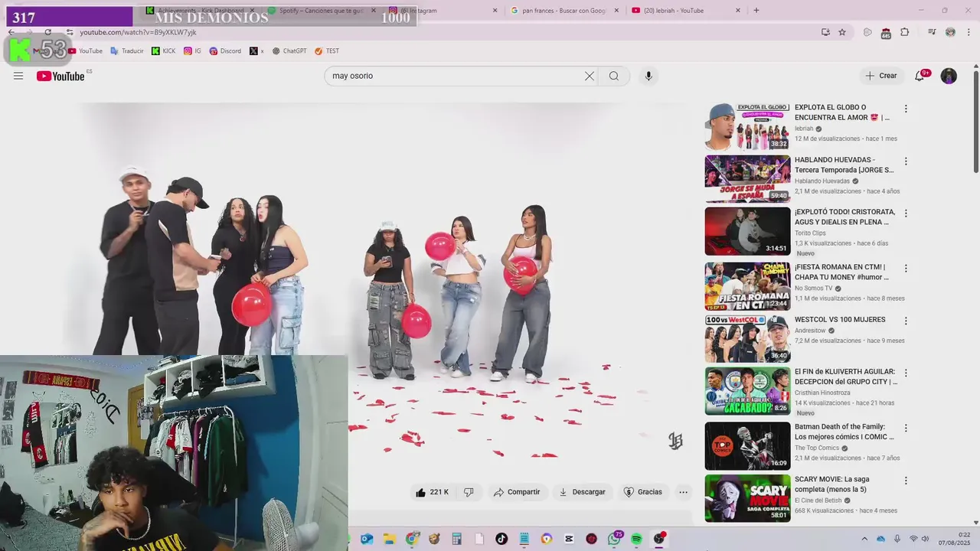Open YouTube notifications bell
The image size is (980, 551).
[920, 76]
